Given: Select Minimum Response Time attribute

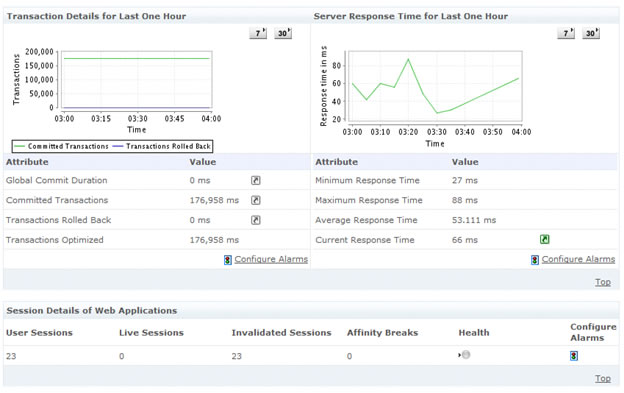Looking at the screenshot, I should pyautogui.click(x=367, y=181).
